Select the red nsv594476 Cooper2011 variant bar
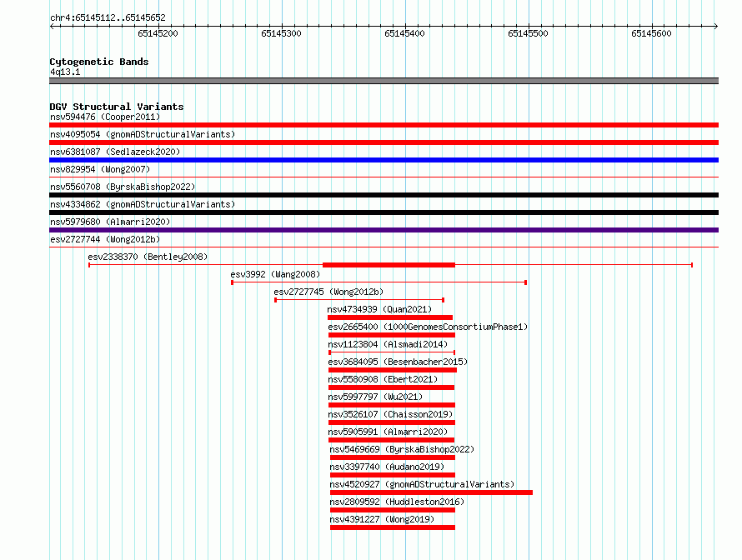Viewport: 742px width, 560px height. click(x=384, y=125)
